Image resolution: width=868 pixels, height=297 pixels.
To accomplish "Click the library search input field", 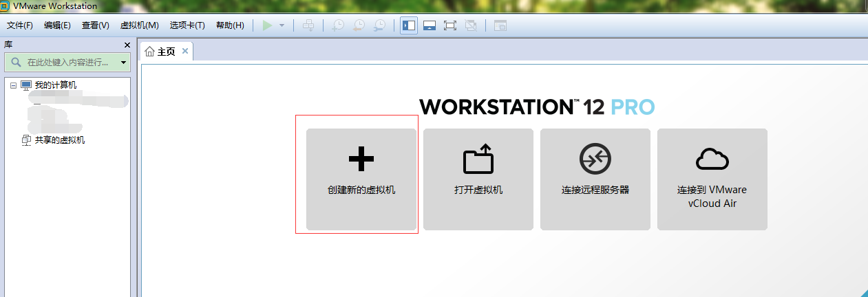I will coord(67,63).
